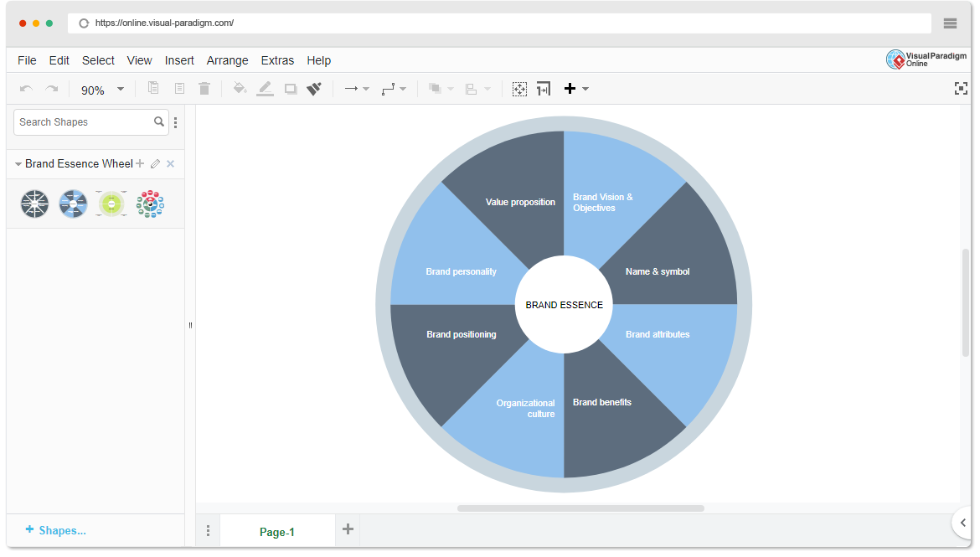Image resolution: width=980 pixels, height=557 pixels.
Task: Edit the Brand Essence Wheel stencil name
Action: pos(155,163)
